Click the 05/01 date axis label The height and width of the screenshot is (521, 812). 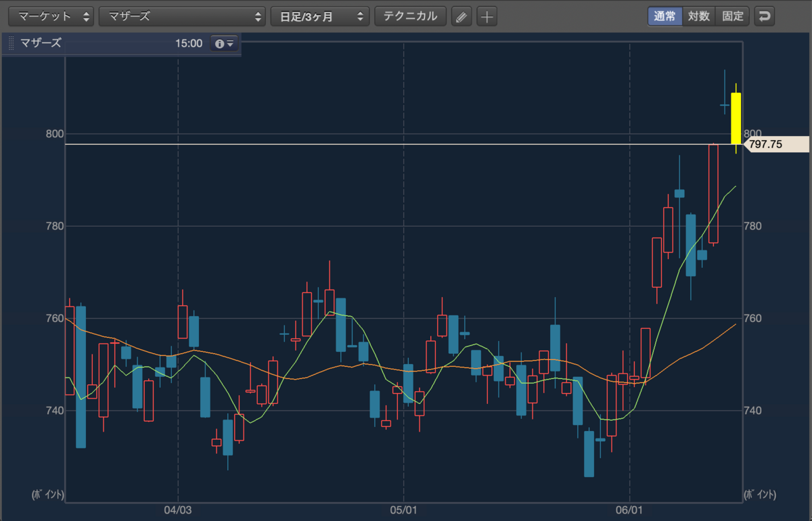(x=403, y=509)
